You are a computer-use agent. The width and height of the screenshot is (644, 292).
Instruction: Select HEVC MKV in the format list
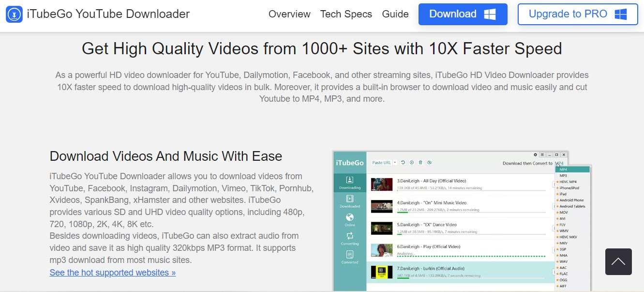[x=569, y=237]
